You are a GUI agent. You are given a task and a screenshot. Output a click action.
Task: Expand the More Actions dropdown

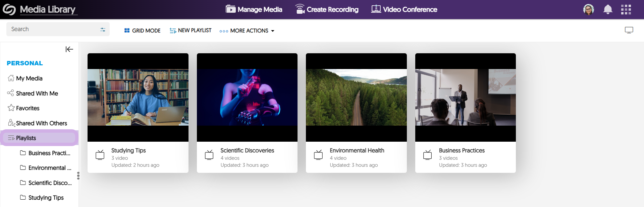point(247,30)
